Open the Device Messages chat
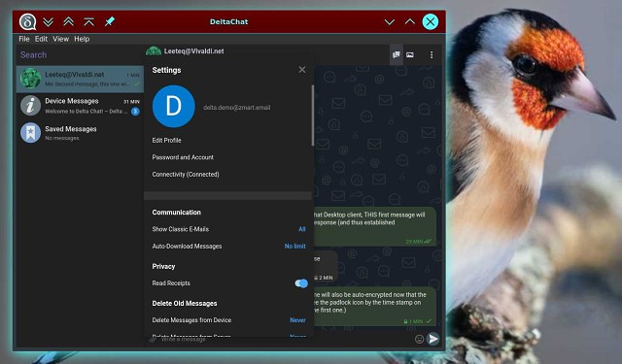This screenshot has width=622, height=364. (x=80, y=106)
